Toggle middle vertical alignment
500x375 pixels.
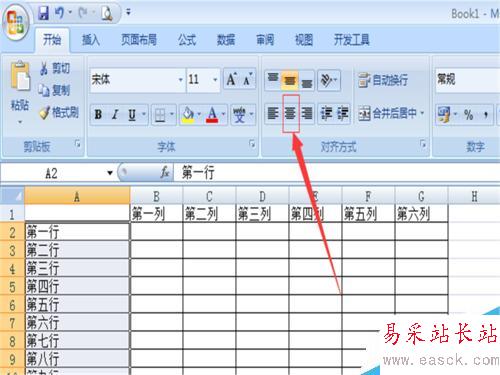(290, 80)
